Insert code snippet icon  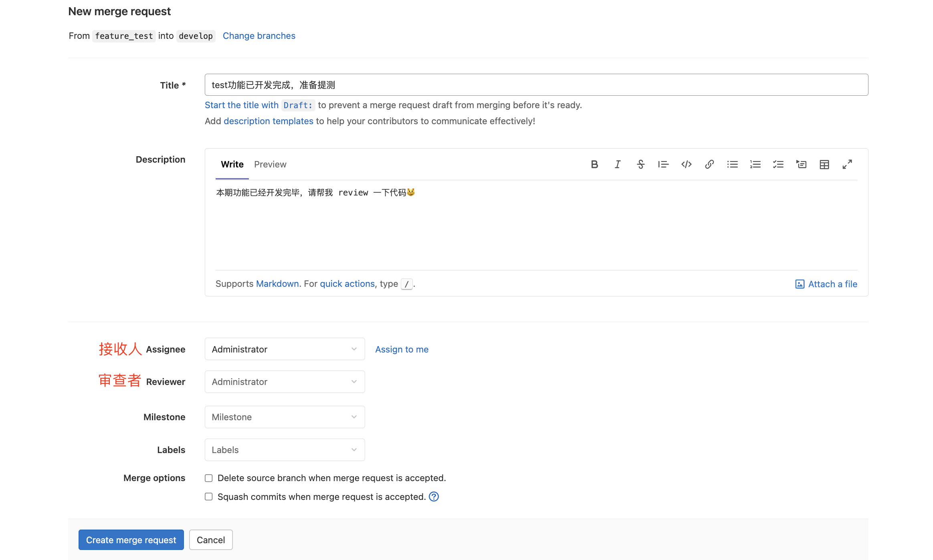point(686,164)
